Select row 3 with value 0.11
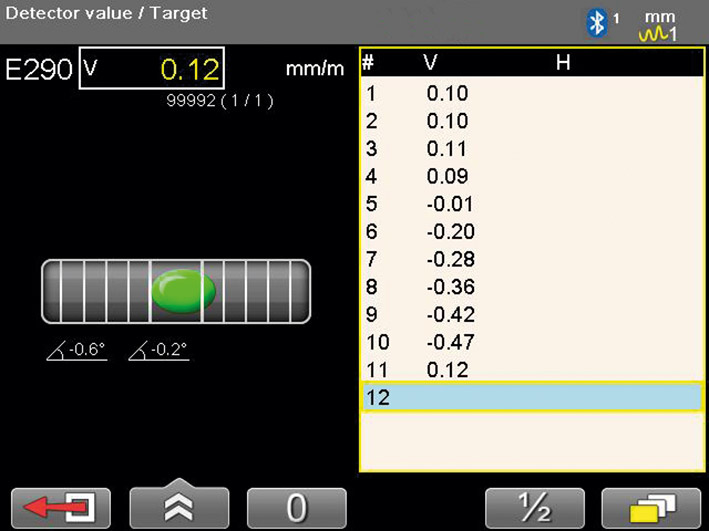 coord(532,149)
